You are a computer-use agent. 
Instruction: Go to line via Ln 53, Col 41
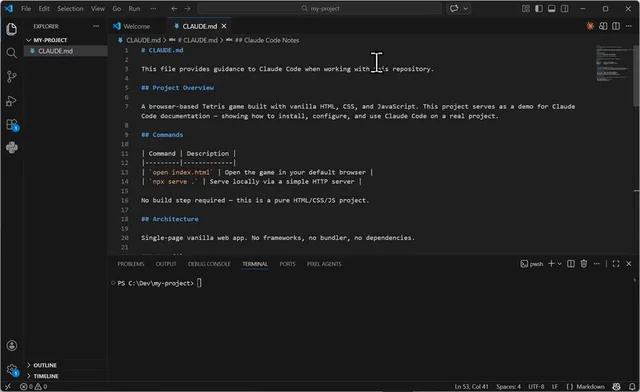(471, 386)
